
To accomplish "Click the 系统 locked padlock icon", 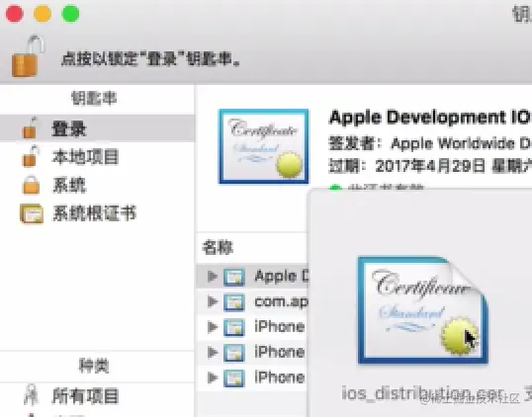I will pyautogui.click(x=31, y=185).
